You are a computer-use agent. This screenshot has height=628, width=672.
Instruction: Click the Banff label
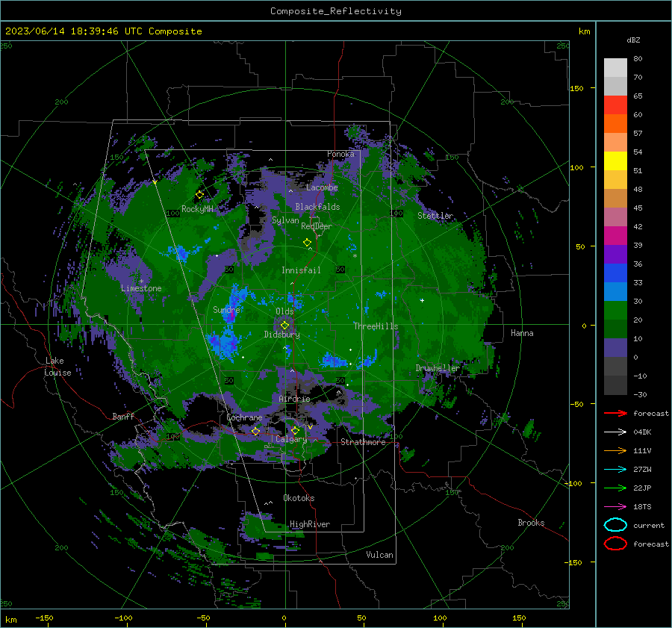123,417
